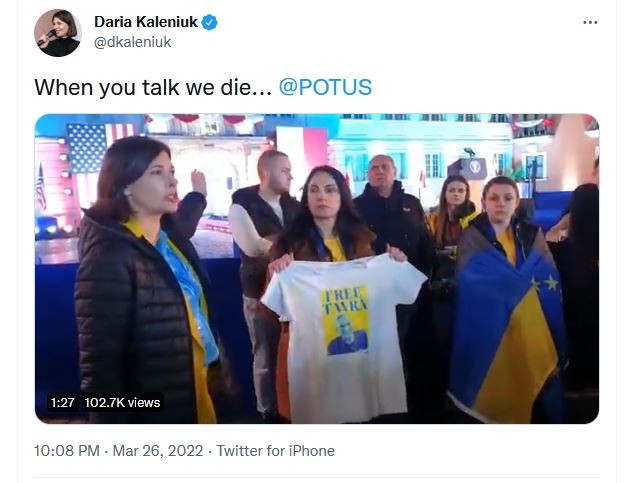
Task: Click the 102.7K views label
Action: [x=122, y=403]
